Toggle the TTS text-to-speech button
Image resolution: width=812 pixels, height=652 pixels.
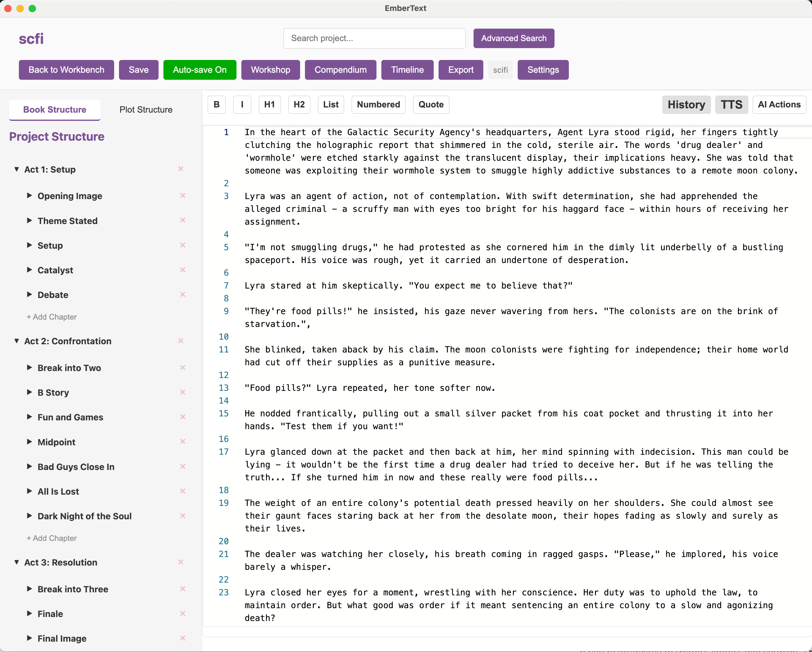point(731,104)
